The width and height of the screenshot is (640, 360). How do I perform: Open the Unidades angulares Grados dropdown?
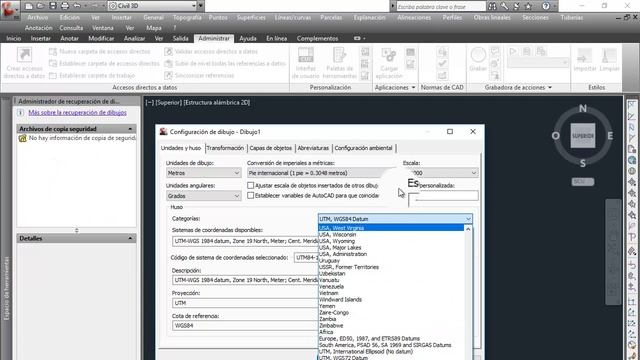[203, 196]
